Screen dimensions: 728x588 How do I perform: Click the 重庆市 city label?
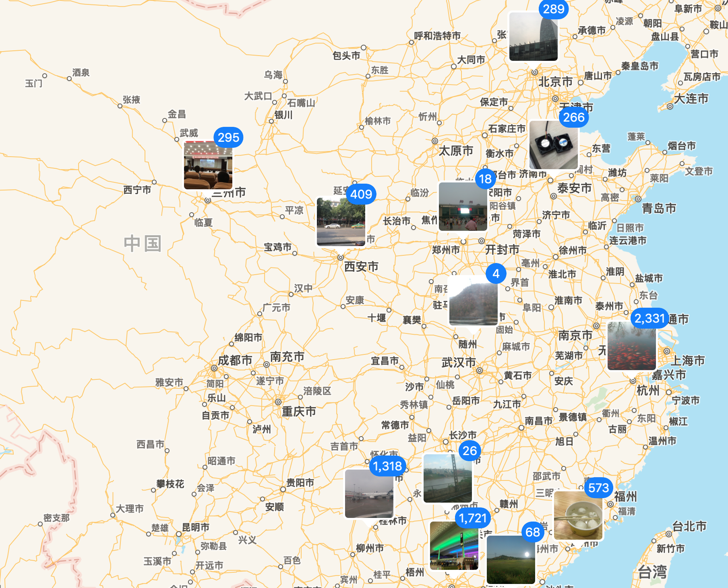click(x=299, y=412)
